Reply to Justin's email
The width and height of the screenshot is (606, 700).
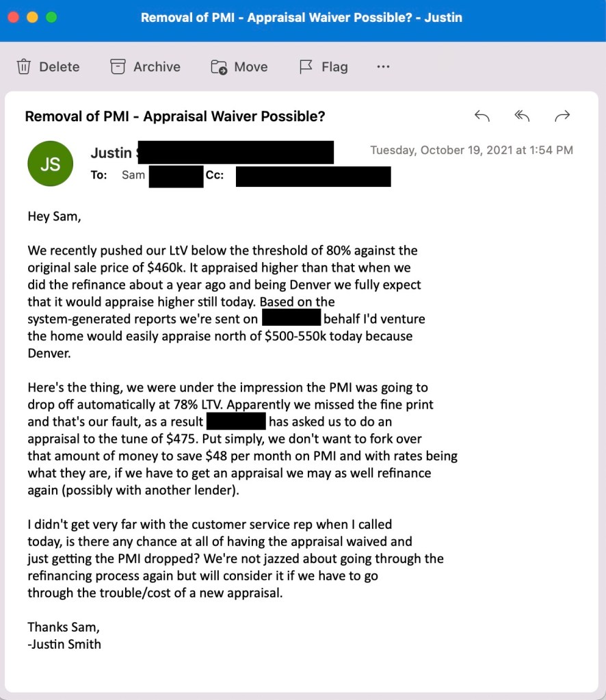[482, 116]
